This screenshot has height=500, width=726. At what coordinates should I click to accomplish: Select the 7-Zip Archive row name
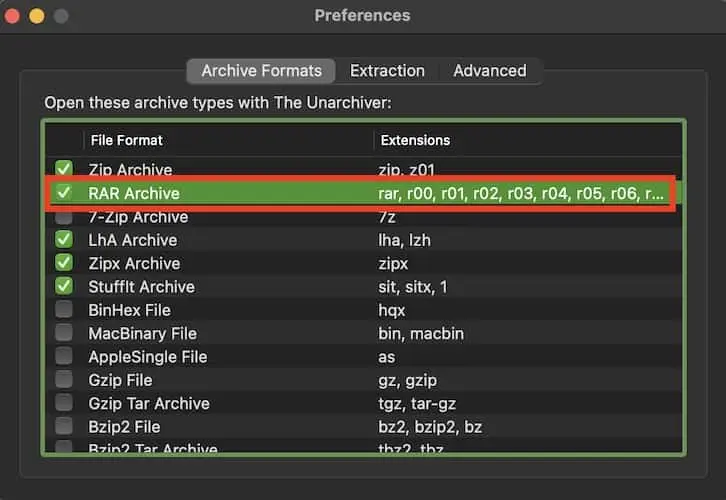(x=138, y=217)
